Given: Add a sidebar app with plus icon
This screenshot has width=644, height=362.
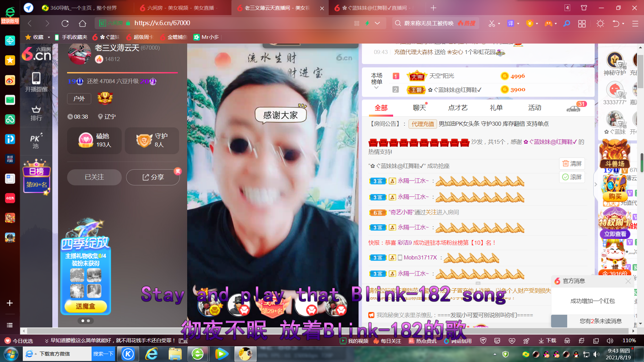Looking at the screenshot, I should click(x=10, y=303).
